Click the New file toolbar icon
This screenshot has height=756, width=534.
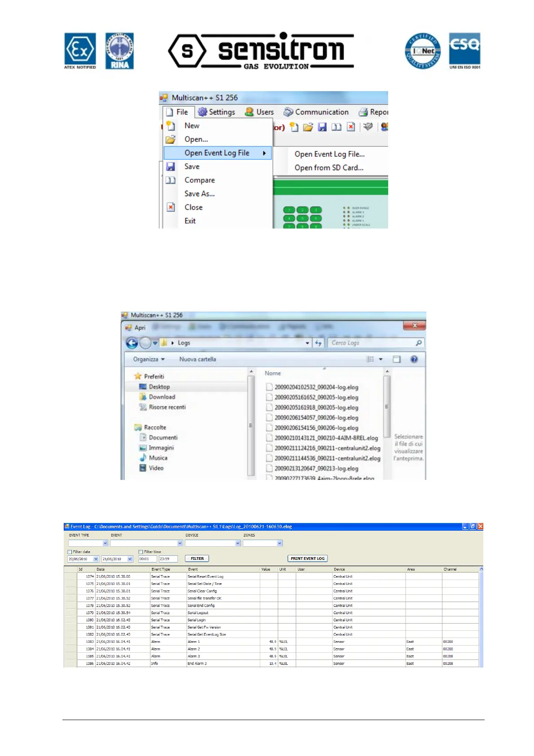coord(294,127)
